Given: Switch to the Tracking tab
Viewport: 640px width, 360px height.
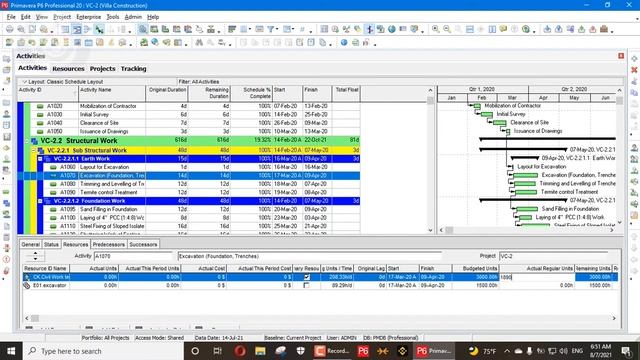Looking at the screenshot, I should 133,69.
